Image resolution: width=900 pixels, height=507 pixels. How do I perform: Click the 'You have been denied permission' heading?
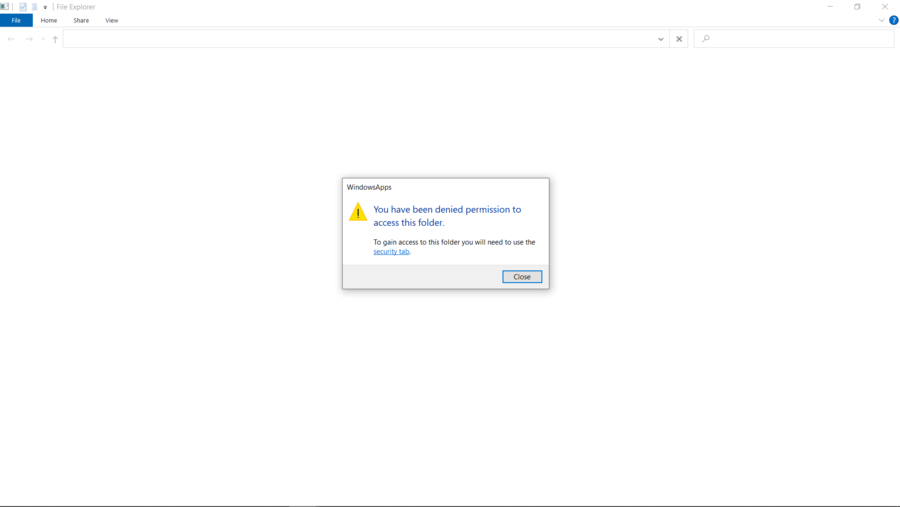pyautogui.click(x=447, y=216)
